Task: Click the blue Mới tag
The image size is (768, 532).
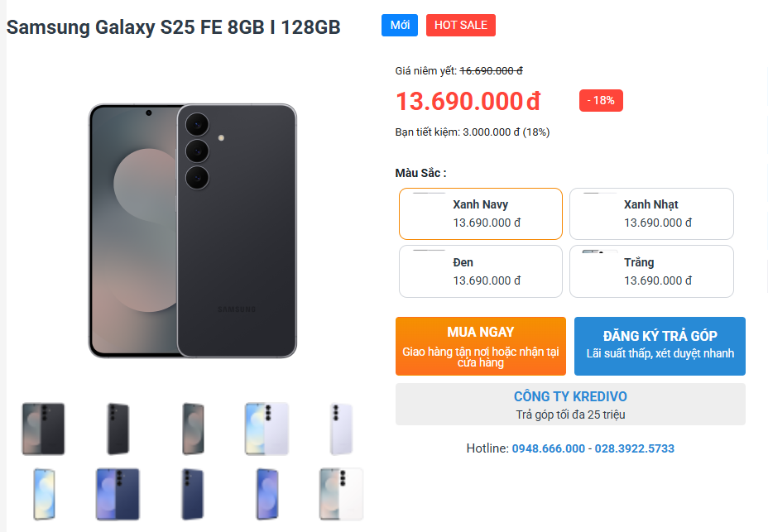Action: tap(400, 25)
